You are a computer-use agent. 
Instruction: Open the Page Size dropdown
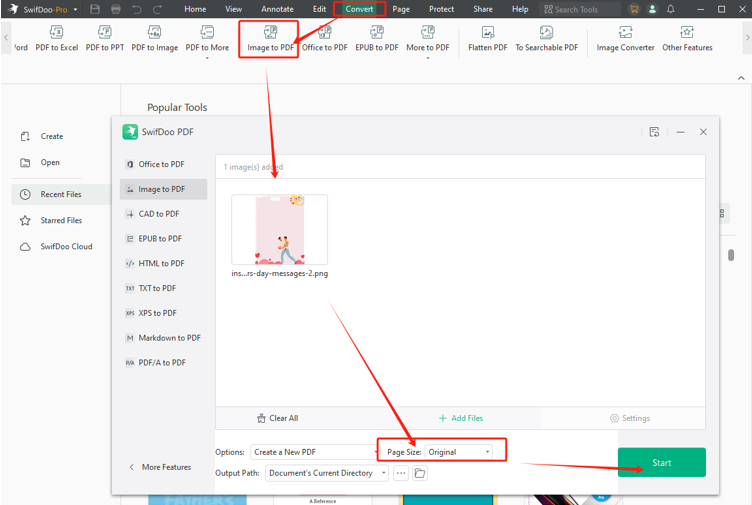pos(458,452)
